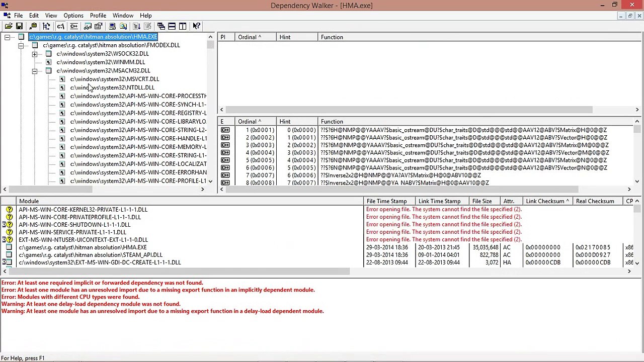
Task: Click the MDI document icon beside File menu
Action: (x=7, y=16)
